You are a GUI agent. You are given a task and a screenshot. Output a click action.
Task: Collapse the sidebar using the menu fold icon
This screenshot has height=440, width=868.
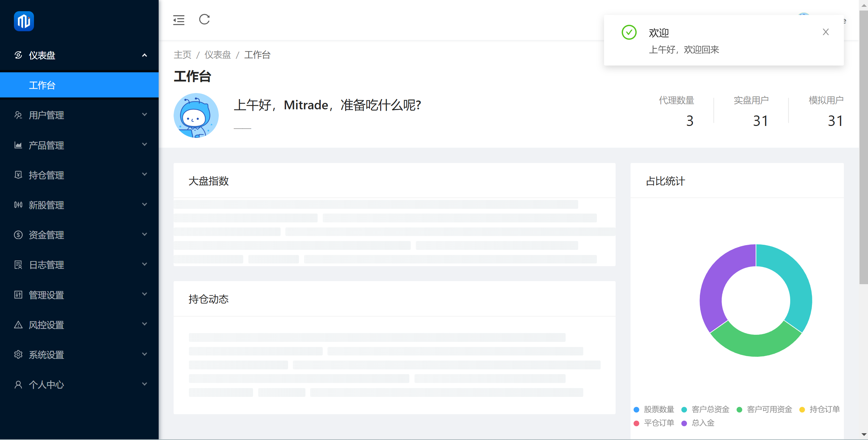[179, 20]
